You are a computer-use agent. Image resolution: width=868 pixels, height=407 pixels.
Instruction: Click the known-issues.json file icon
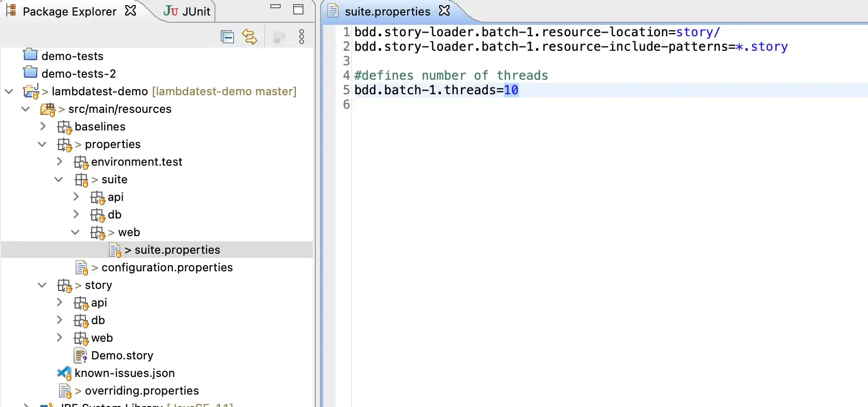(x=64, y=373)
